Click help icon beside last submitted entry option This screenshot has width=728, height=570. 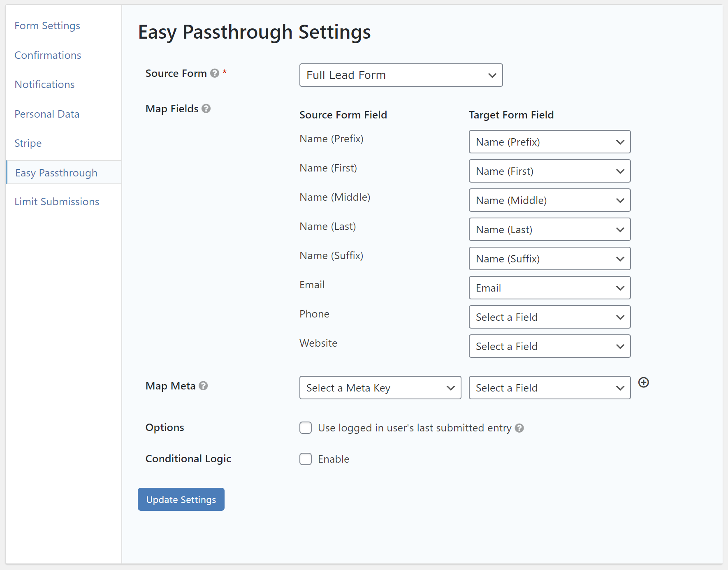(519, 428)
